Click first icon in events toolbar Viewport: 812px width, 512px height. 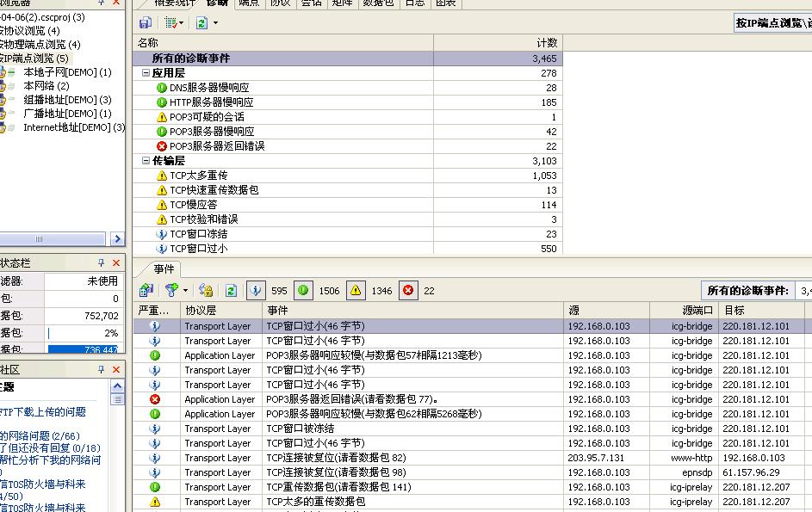(x=146, y=291)
